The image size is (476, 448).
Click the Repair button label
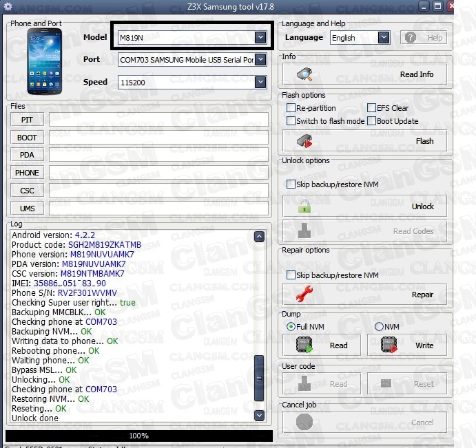[x=422, y=295]
